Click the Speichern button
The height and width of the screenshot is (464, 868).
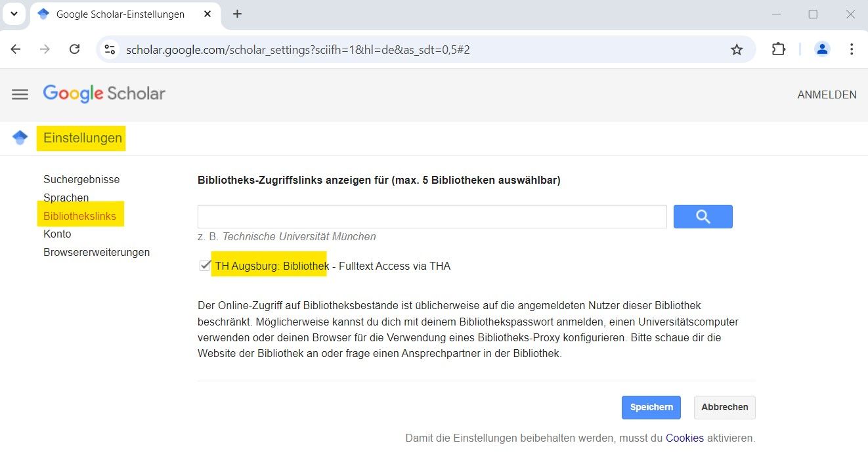[x=651, y=407]
